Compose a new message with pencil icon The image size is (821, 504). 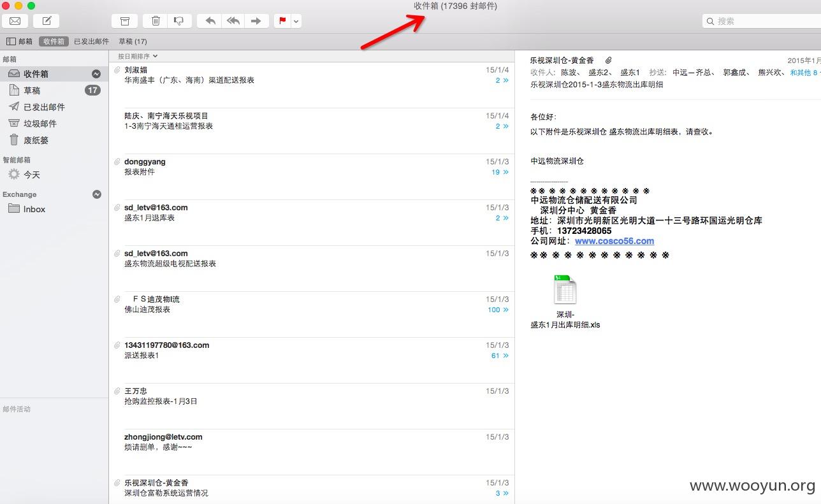47,21
